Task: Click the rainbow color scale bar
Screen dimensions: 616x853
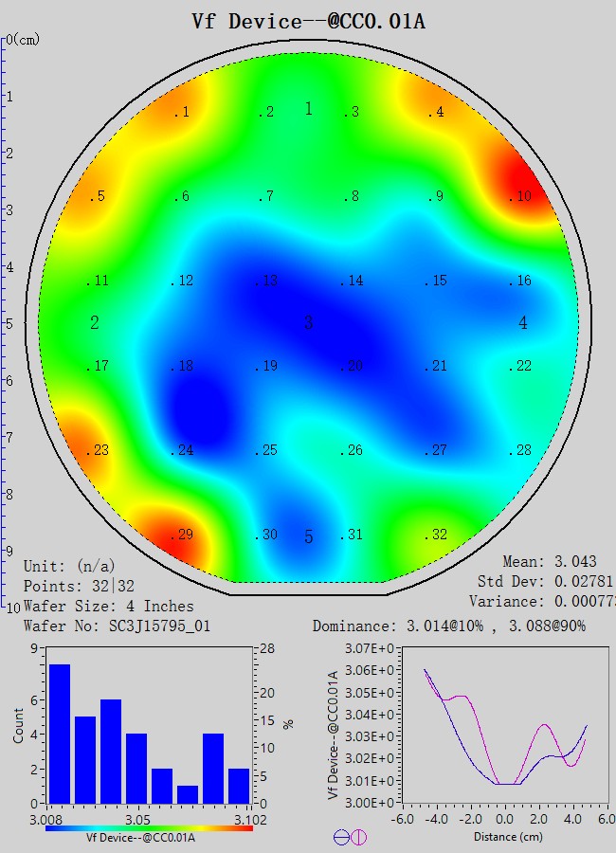Action: click(149, 827)
